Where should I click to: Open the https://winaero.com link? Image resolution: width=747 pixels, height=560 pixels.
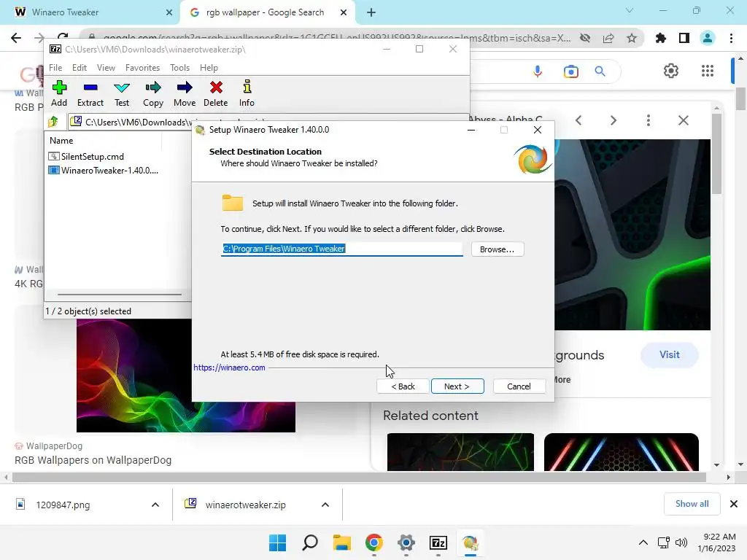(229, 367)
